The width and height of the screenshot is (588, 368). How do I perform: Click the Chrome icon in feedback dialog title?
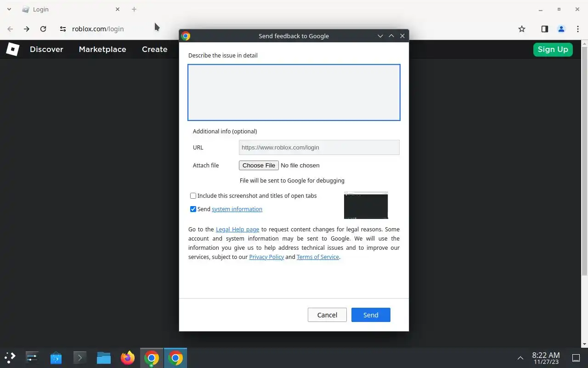click(186, 36)
